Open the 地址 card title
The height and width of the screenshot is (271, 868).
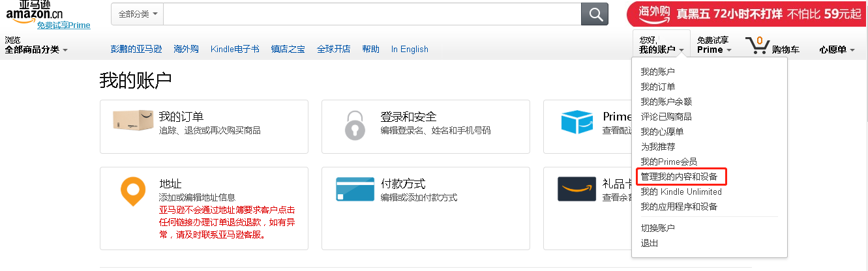click(x=170, y=184)
